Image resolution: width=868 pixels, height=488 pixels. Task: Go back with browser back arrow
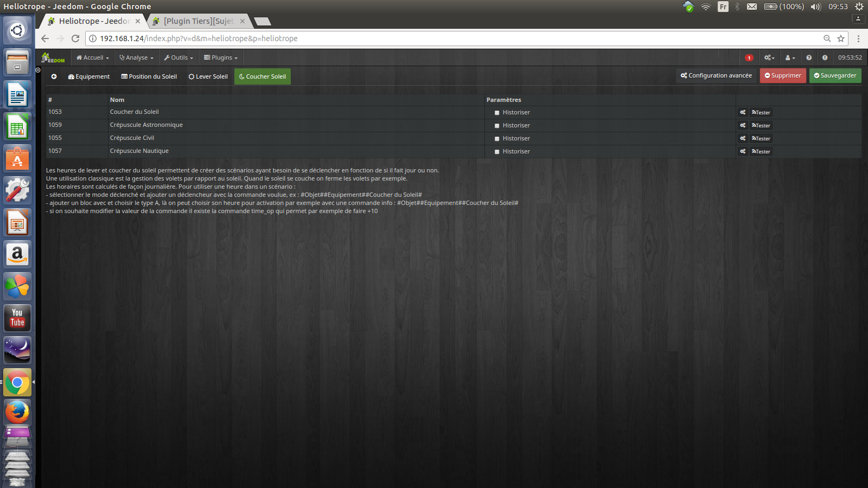45,38
